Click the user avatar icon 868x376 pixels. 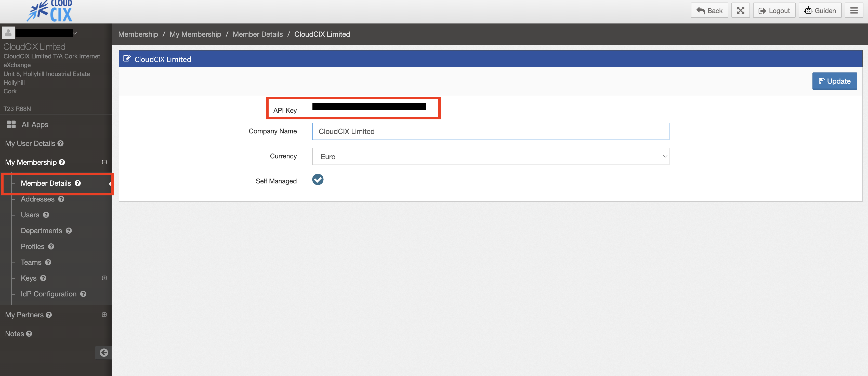pyautogui.click(x=8, y=33)
